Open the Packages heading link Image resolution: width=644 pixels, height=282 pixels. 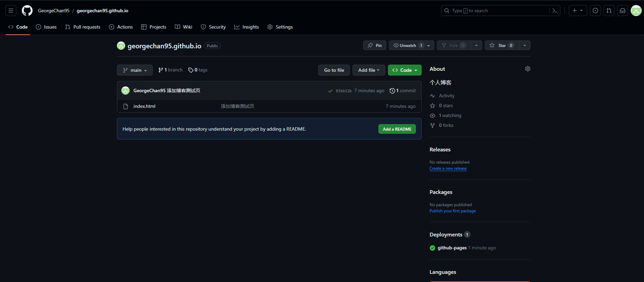pyautogui.click(x=441, y=192)
